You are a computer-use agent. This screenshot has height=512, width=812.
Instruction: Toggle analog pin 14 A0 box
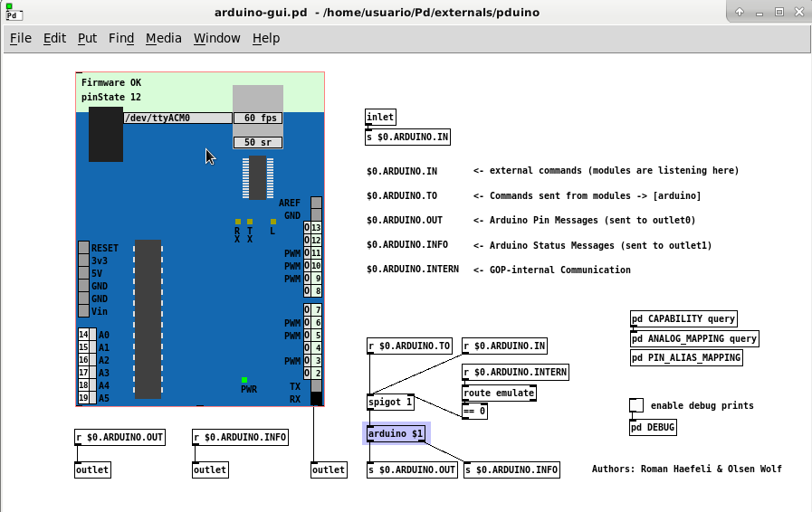tap(83, 335)
